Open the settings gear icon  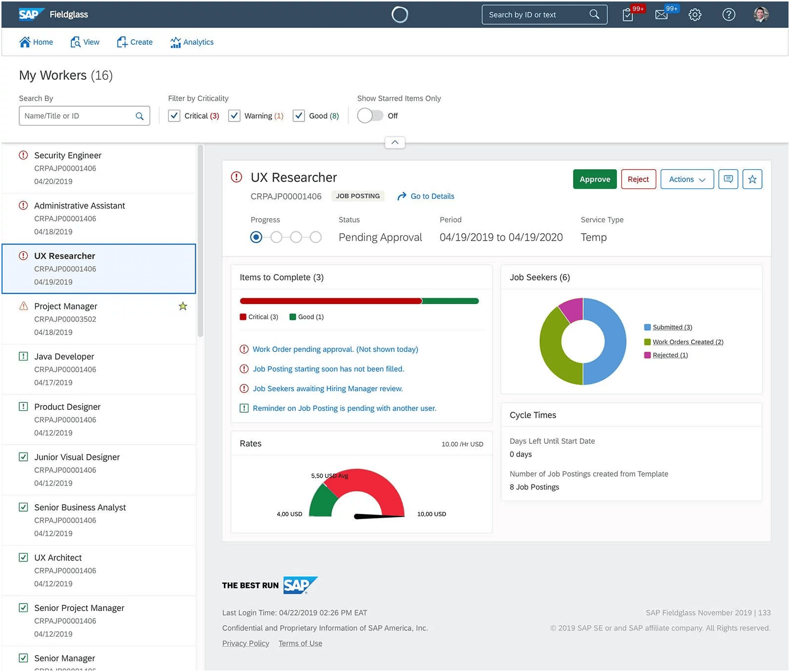[x=695, y=15]
